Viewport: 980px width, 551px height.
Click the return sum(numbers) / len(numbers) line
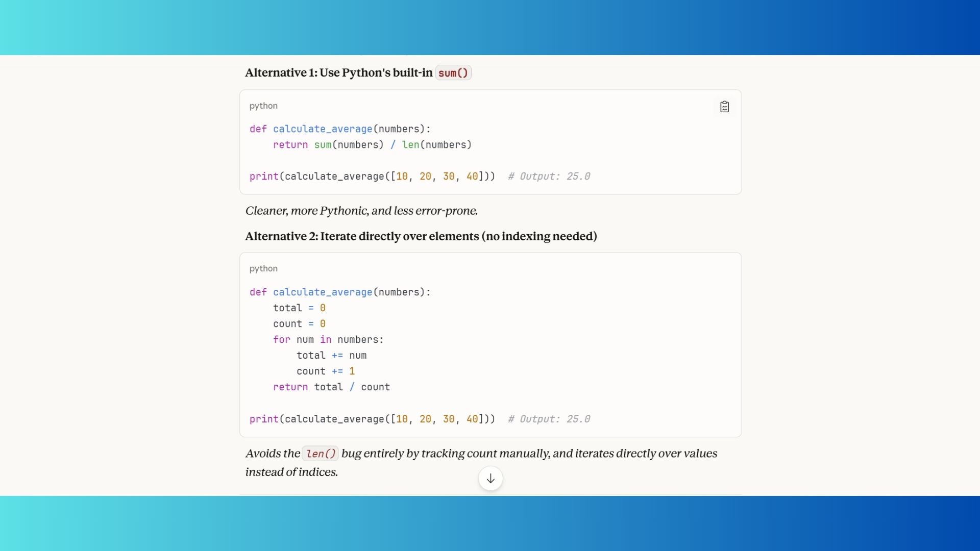[x=372, y=145]
